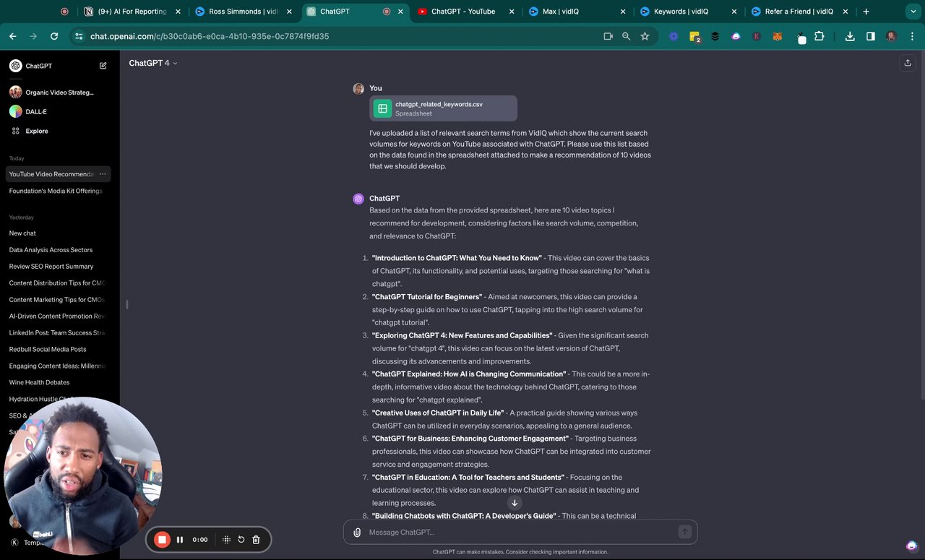Image resolution: width=925 pixels, height=560 pixels.
Task: Open Review SEO Report Summary chat
Action: pyautogui.click(x=58, y=267)
